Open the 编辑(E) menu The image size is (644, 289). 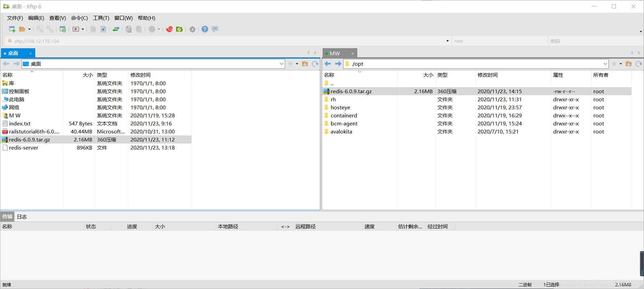click(36, 18)
